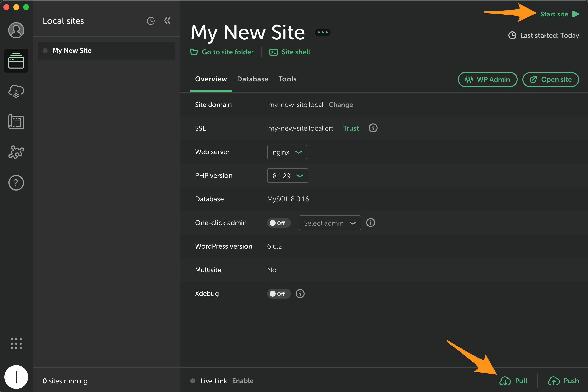The width and height of the screenshot is (588, 392).
Task: Expand the PHP version dropdown
Action: point(287,176)
